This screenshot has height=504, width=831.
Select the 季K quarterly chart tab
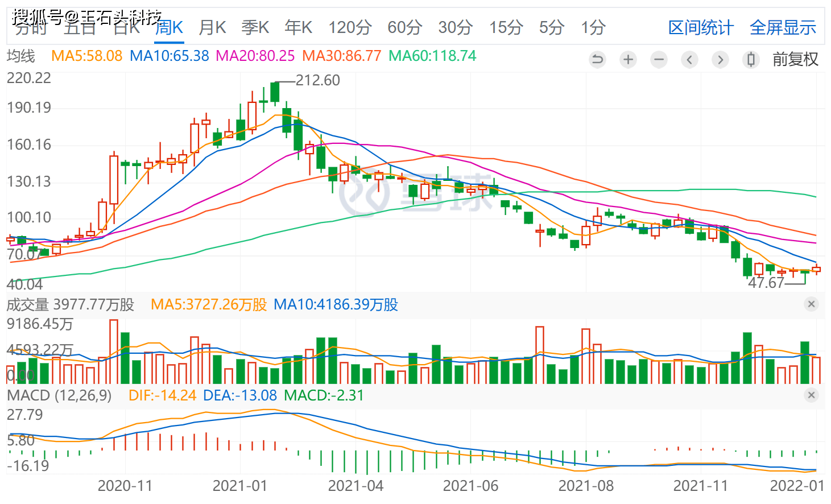click(x=255, y=27)
